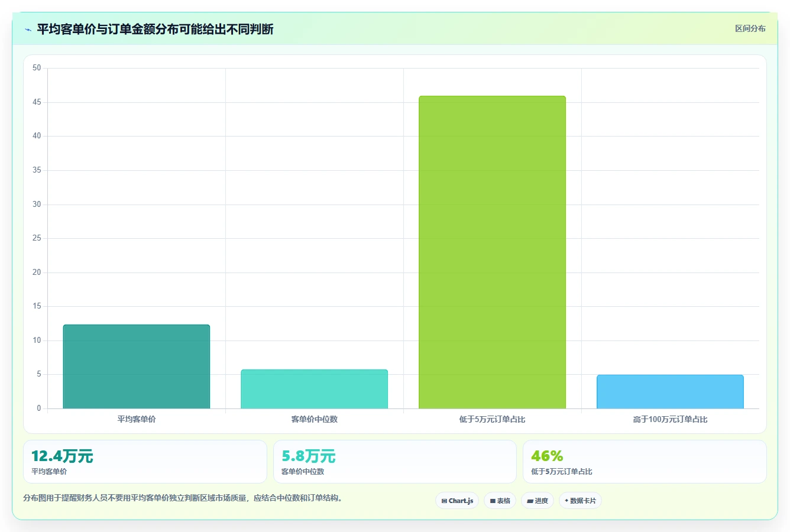Click the 5.8万元 value text

tap(309, 456)
